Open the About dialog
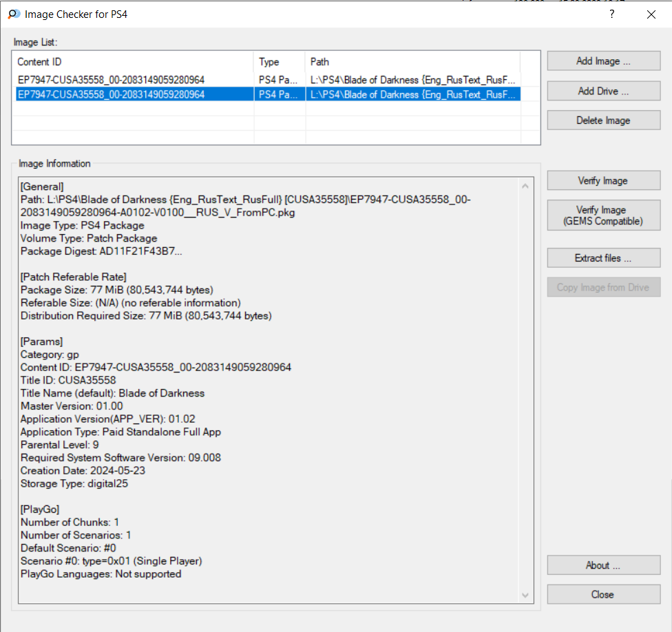 point(603,565)
